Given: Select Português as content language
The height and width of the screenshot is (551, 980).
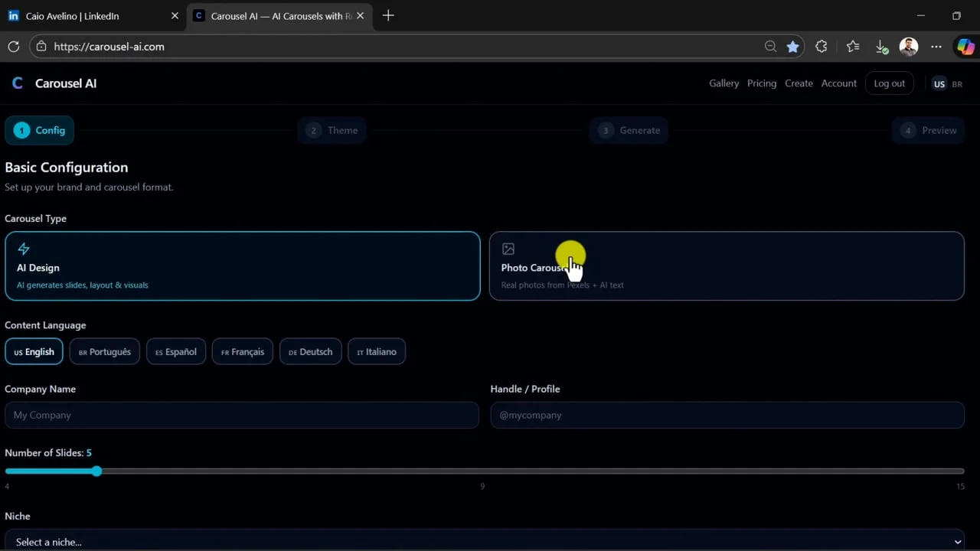Looking at the screenshot, I should click(x=105, y=352).
